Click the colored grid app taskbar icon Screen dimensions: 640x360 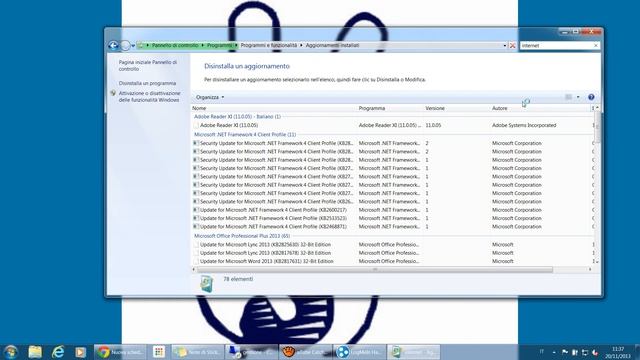click(x=159, y=352)
